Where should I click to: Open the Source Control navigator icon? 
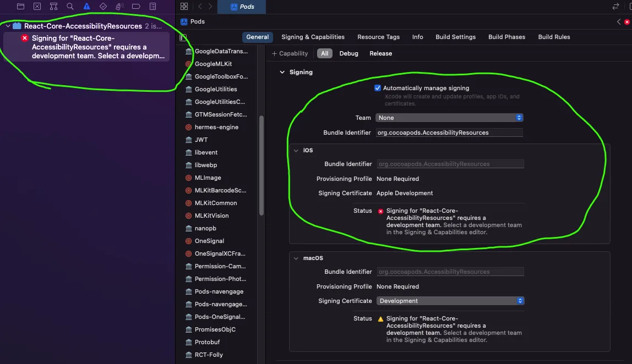click(x=37, y=7)
